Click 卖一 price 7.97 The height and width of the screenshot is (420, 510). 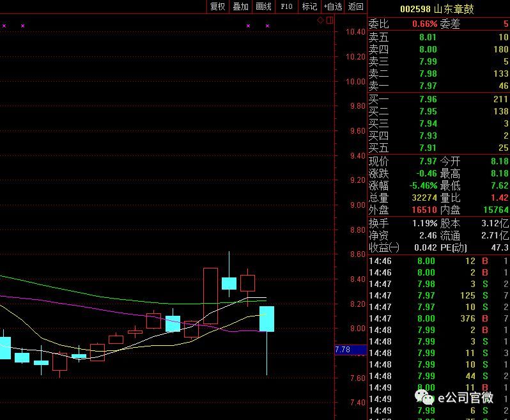[428, 86]
